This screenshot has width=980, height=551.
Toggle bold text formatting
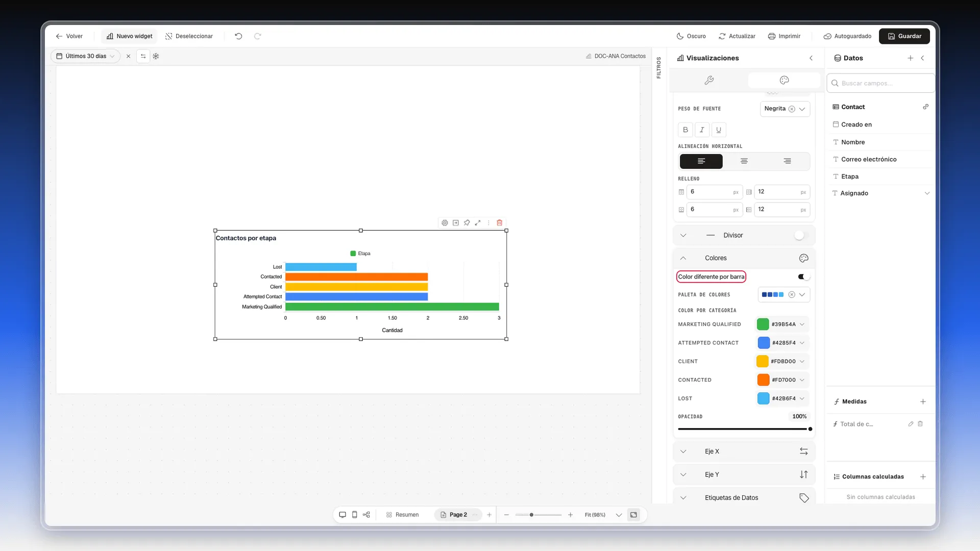(685, 130)
